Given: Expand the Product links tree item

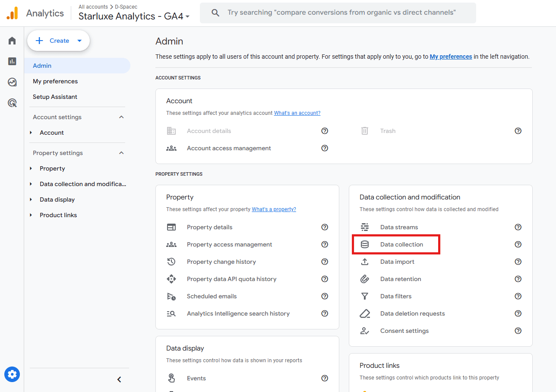Looking at the screenshot, I should click(31, 215).
